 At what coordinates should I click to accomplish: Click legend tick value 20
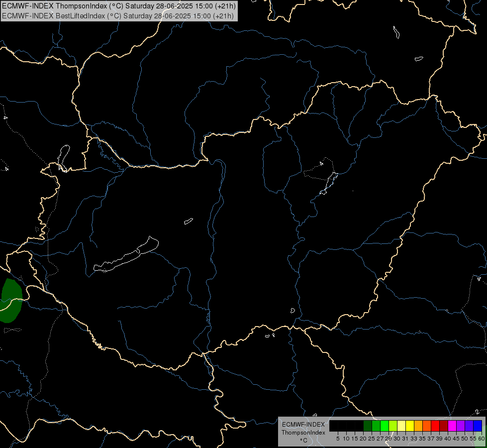click(x=363, y=439)
